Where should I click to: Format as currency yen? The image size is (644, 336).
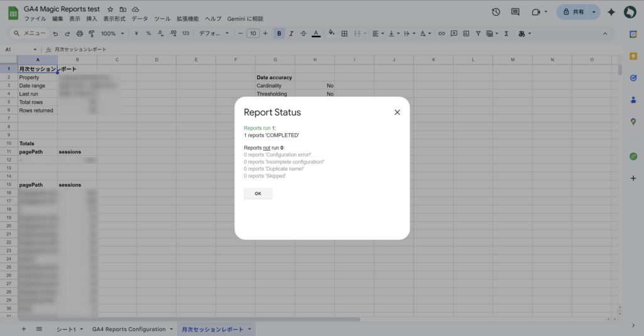136,34
